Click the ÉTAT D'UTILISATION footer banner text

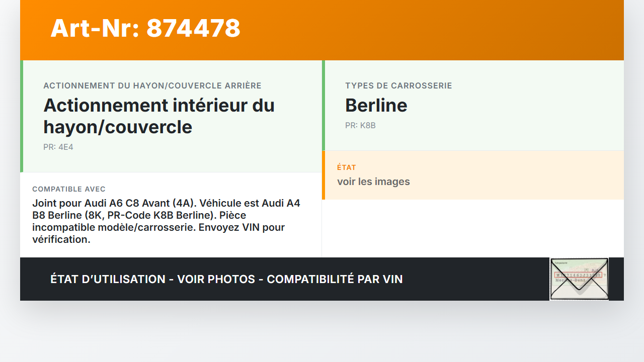tap(226, 279)
